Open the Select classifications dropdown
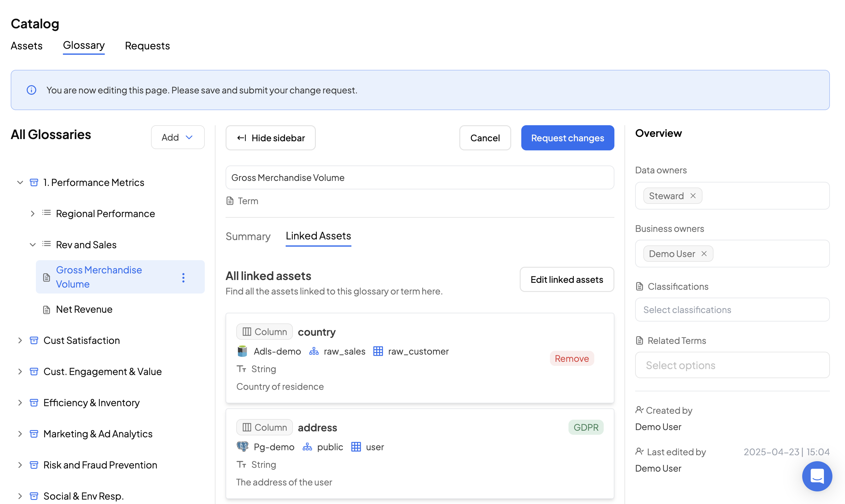845x504 pixels. 732,310
